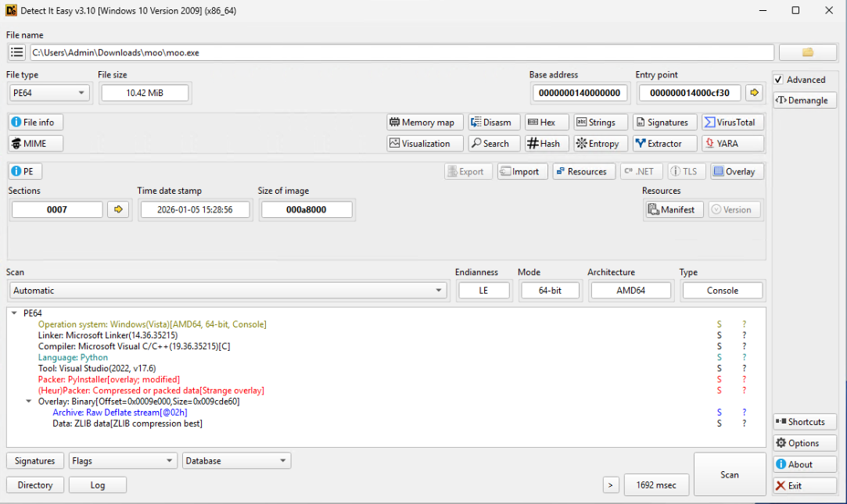Viewport: 847px width, 504px height.
Task: Select the PyInstaller packer result row
Action: tap(109, 379)
